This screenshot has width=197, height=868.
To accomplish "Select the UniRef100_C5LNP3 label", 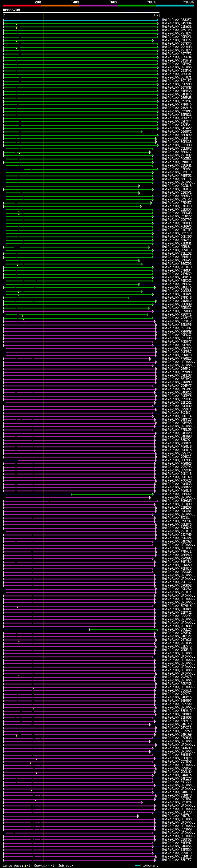I will 177,149.
